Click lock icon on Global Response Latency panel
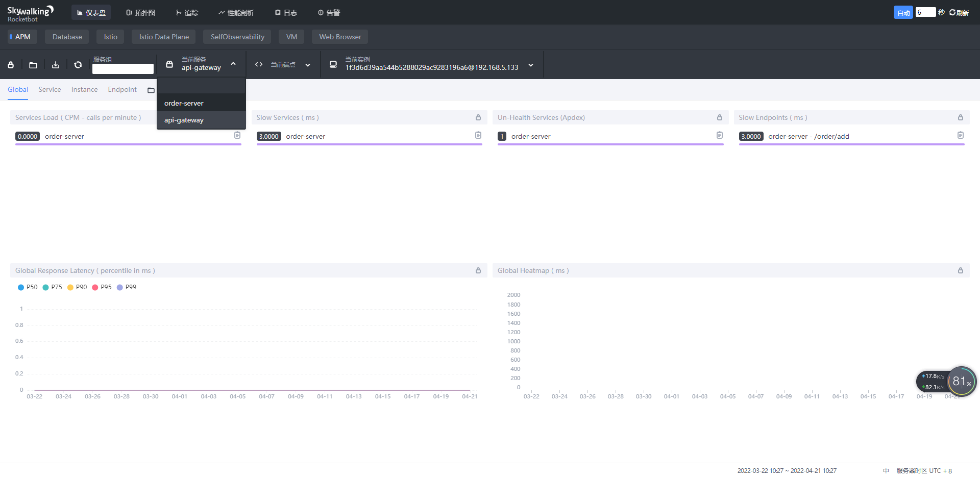 pyautogui.click(x=478, y=270)
